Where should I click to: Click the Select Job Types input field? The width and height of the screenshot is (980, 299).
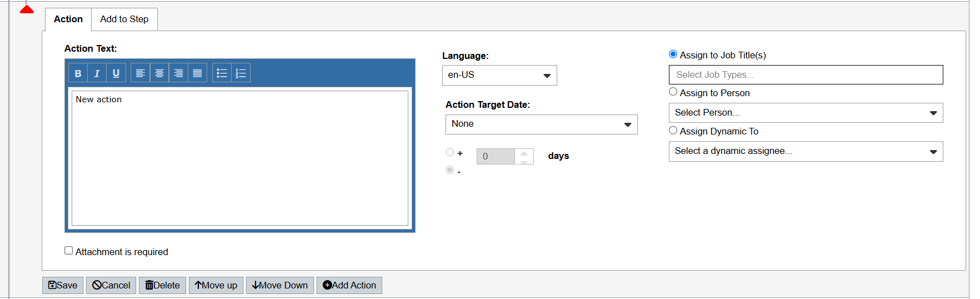(x=805, y=75)
